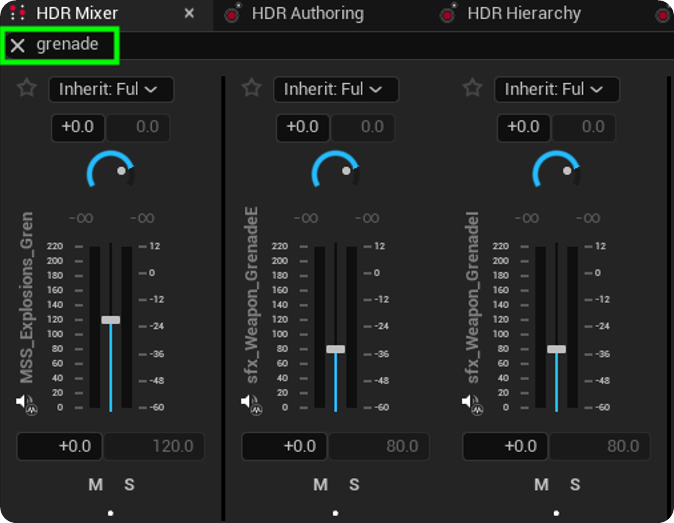Select the HDR Mixer tab
The width and height of the screenshot is (674, 523).
[x=77, y=13]
